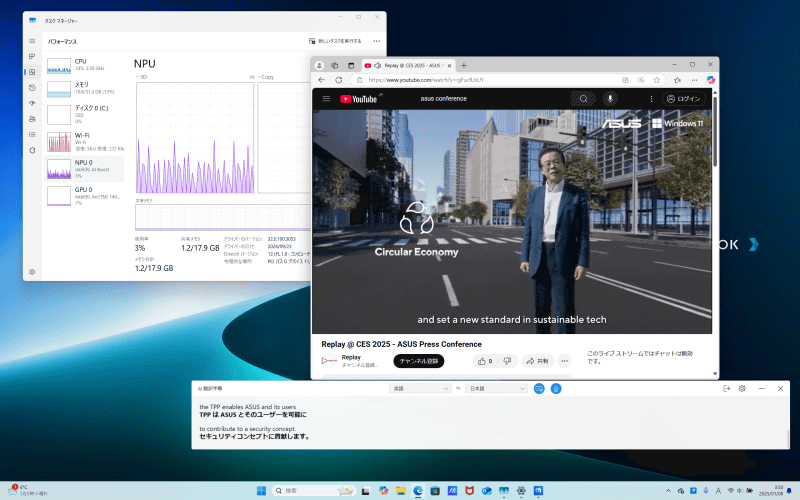
Task: Open a new Edge tab
Action: click(464, 65)
